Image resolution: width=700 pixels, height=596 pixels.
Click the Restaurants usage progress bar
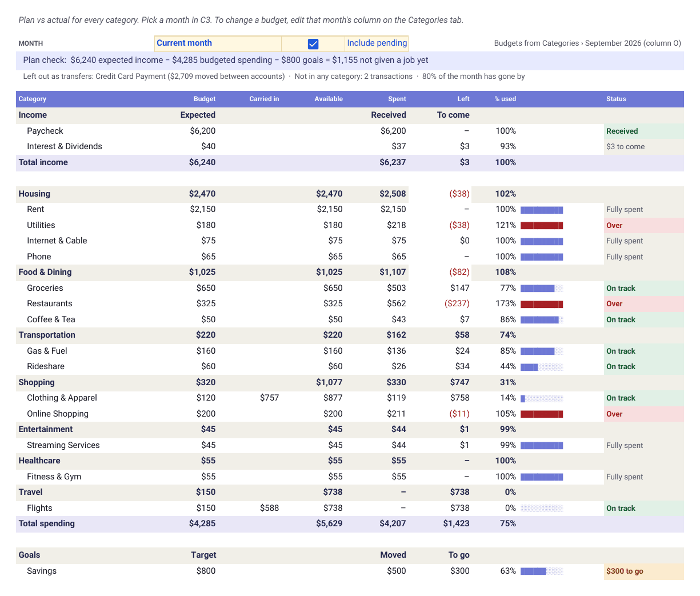pos(542,304)
